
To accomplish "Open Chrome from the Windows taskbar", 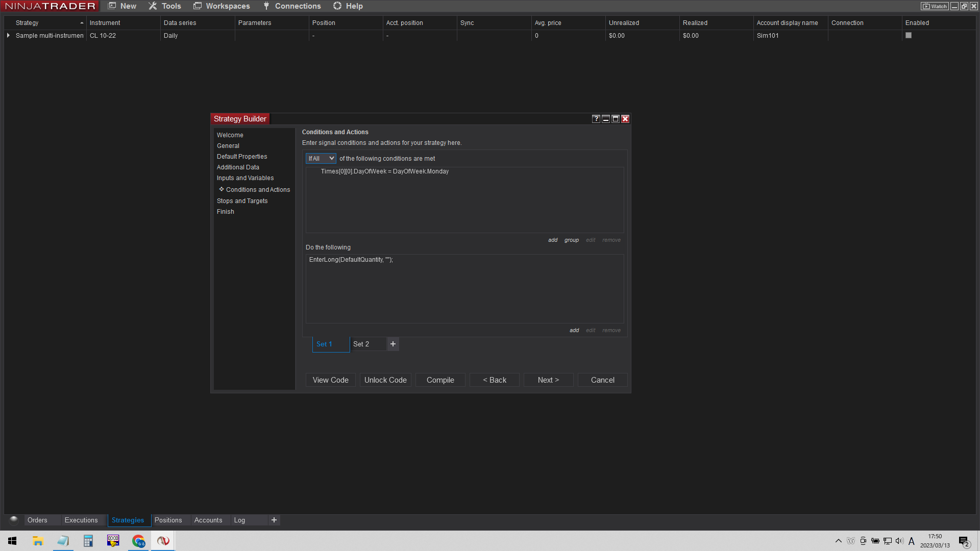I will click(138, 541).
